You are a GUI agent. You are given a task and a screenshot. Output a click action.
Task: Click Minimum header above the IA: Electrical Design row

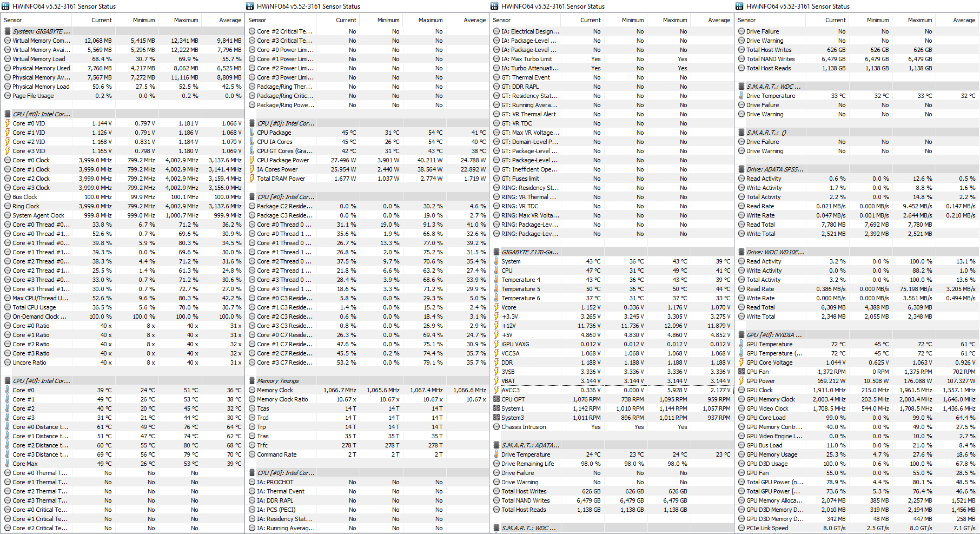(625, 20)
